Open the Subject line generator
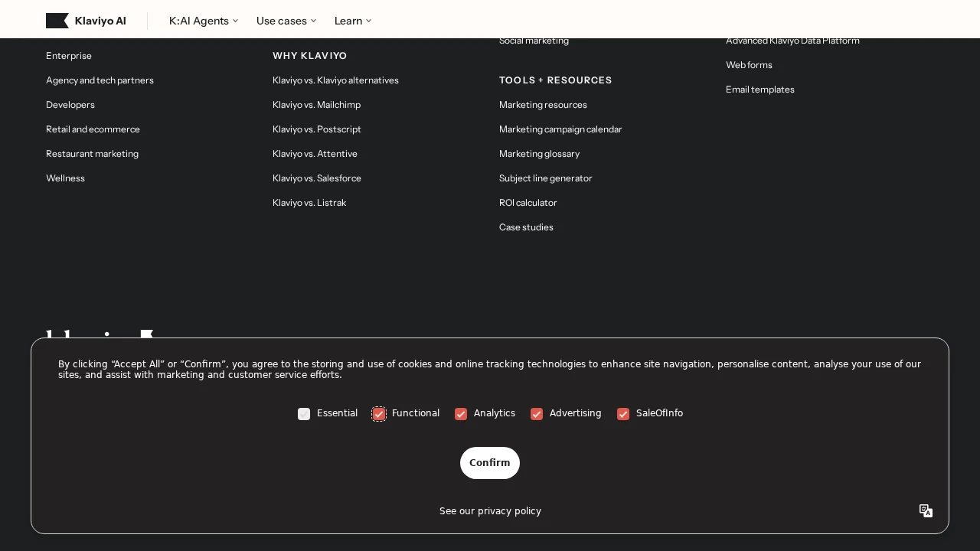This screenshot has width=980, height=551. point(545,178)
